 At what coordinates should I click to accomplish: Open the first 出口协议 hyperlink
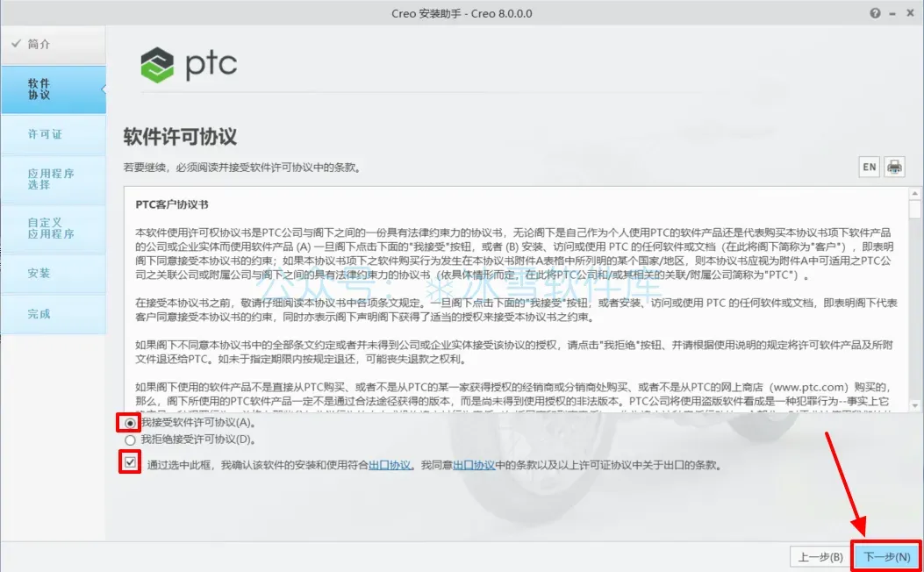tap(390, 465)
